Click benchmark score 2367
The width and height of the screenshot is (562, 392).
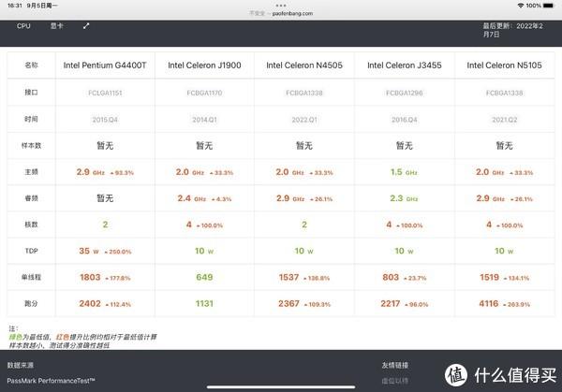pos(288,303)
